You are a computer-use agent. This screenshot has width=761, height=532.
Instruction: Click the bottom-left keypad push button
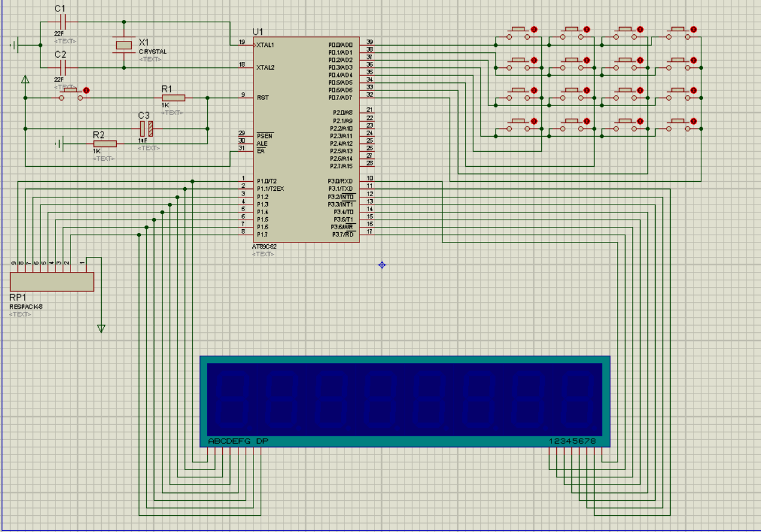click(518, 125)
